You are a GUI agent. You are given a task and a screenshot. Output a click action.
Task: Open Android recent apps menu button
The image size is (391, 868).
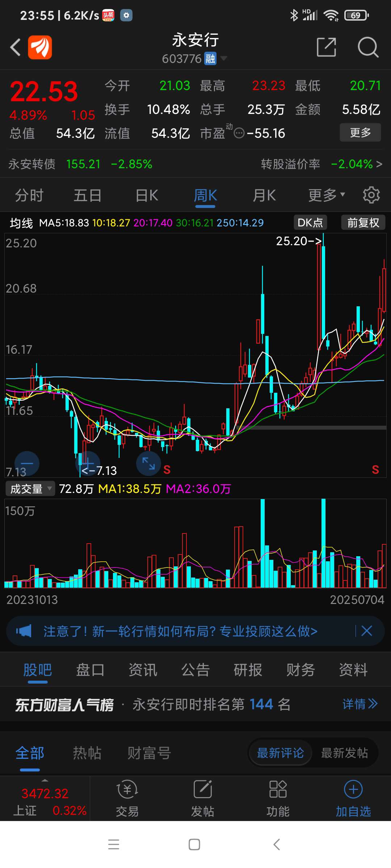114,844
